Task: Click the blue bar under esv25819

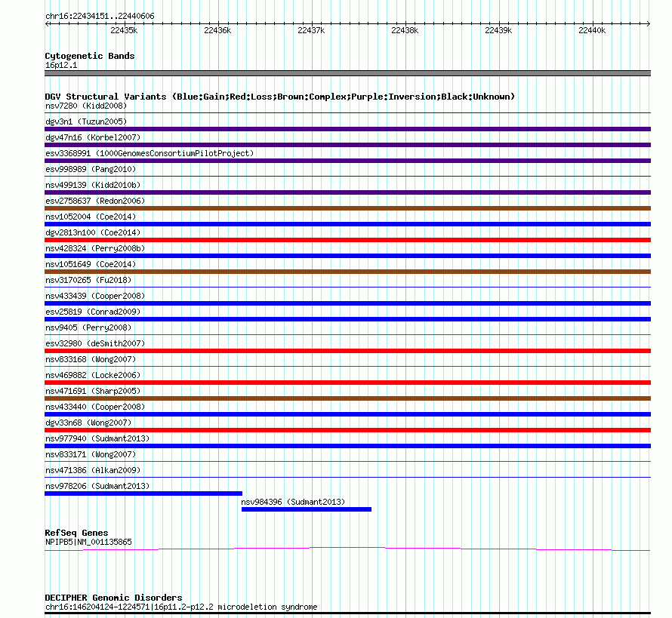Action: 347,319
